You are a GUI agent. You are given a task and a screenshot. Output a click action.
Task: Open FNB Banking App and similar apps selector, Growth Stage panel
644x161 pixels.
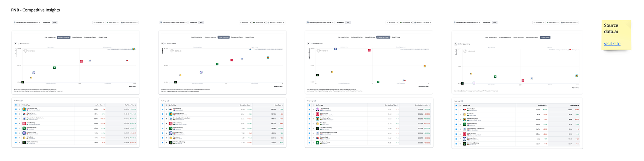[468, 22]
